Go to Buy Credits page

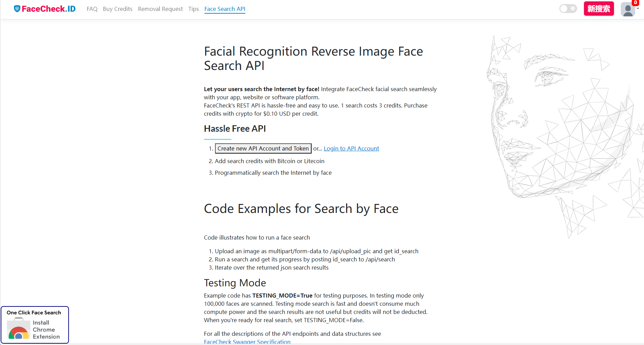pos(117,9)
